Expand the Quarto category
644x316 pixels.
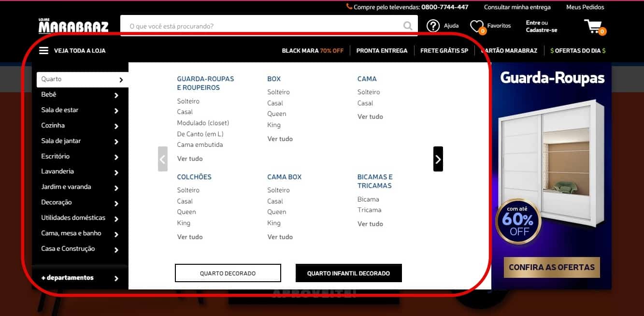82,79
